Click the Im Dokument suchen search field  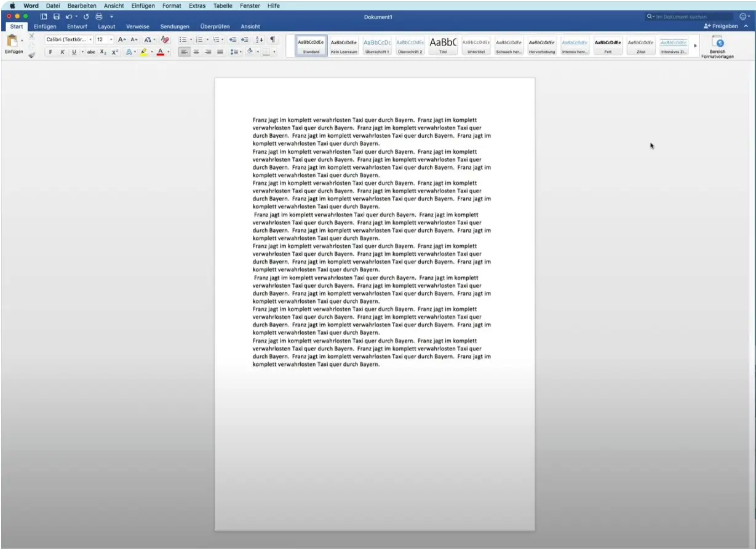[x=693, y=17]
